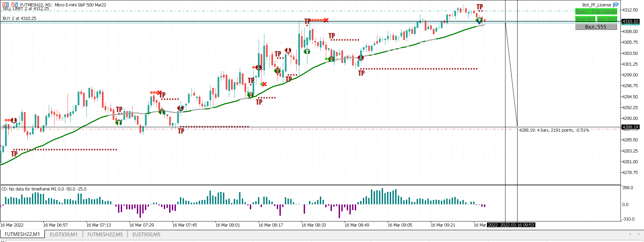Click the chart title FUTMESH22, M1
The height and width of the screenshot is (242, 644).
pos(36,5)
